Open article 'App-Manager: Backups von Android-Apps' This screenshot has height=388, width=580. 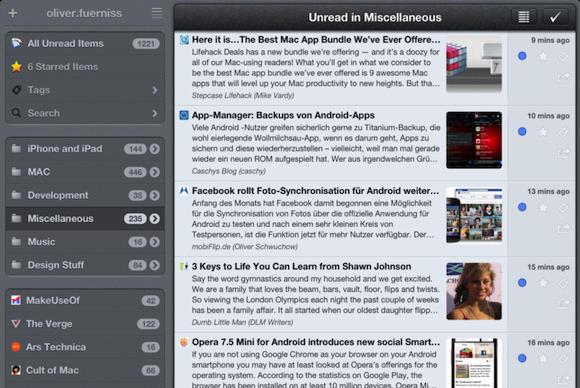pos(283,115)
